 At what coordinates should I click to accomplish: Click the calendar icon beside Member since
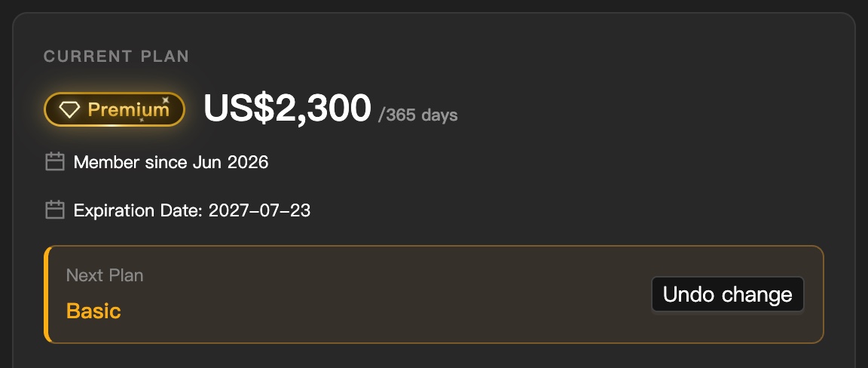coord(55,162)
